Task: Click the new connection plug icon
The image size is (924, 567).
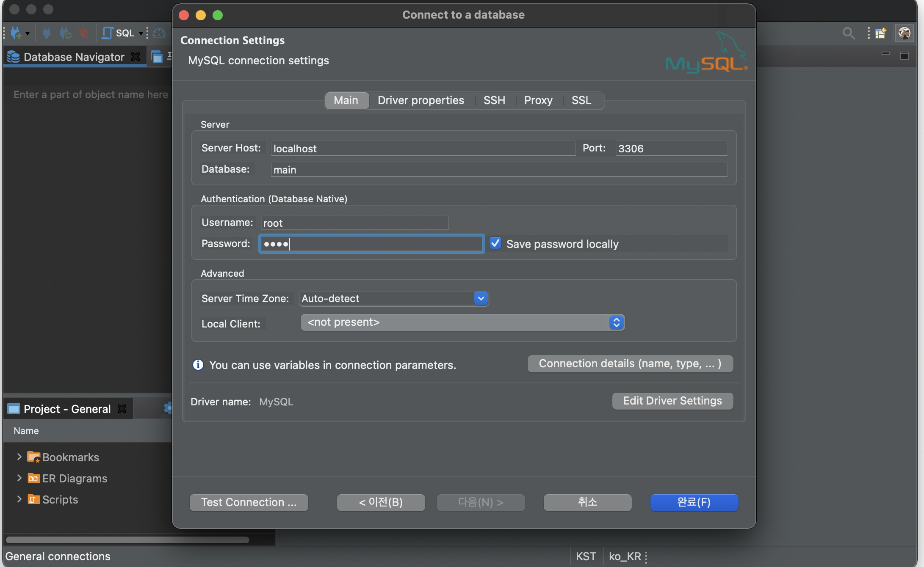Action: tap(16, 33)
